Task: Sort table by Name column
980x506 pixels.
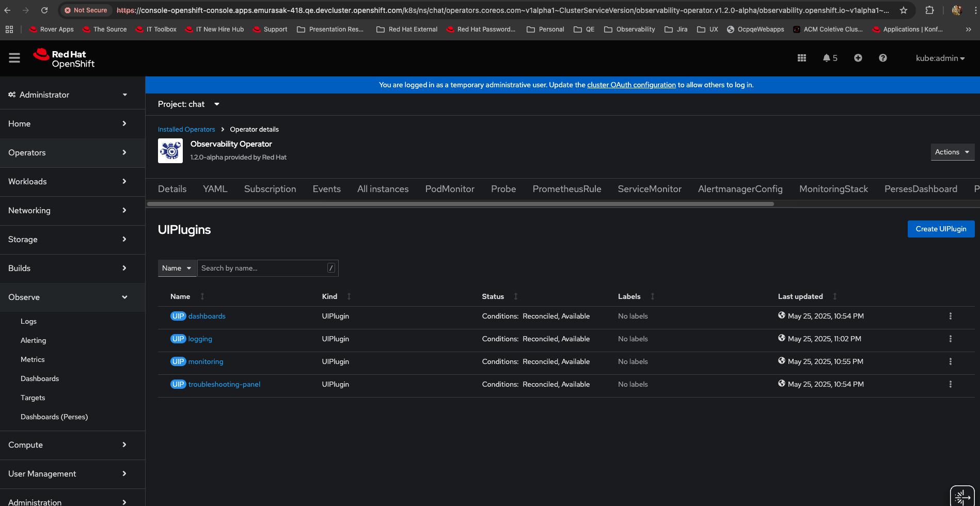Action: pos(180,296)
